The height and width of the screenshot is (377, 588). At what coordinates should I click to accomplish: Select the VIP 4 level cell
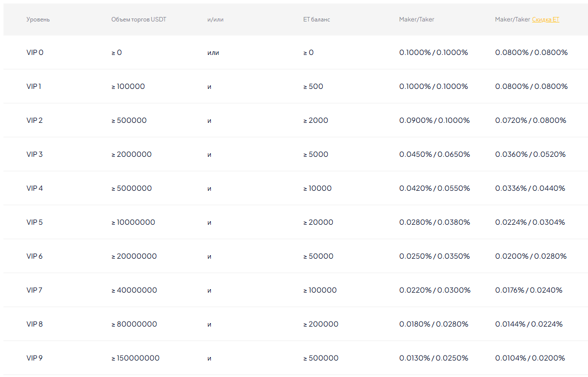[34, 189]
